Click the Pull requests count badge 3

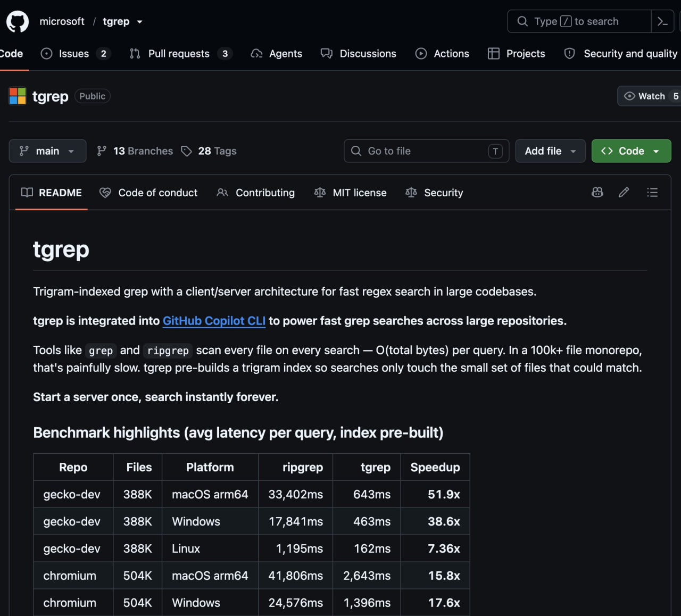[x=225, y=54]
